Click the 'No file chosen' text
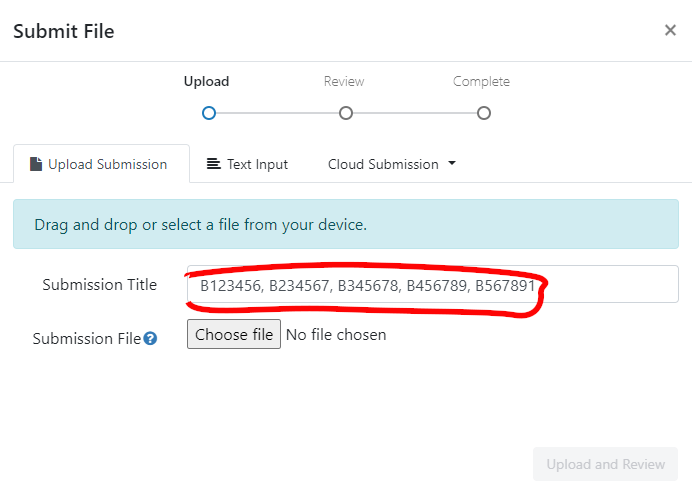The height and width of the screenshot is (491, 692). pos(336,335)
